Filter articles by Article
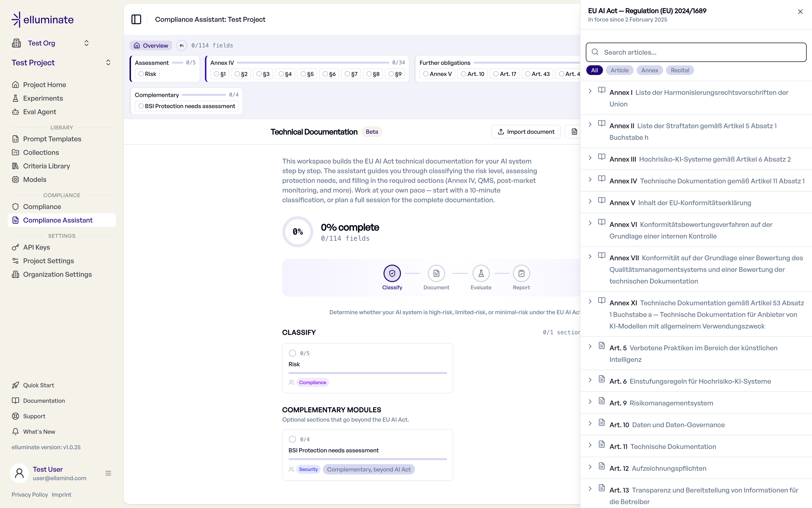The width and height of the screenshot is (812, 508). click(x=619, y=70)
